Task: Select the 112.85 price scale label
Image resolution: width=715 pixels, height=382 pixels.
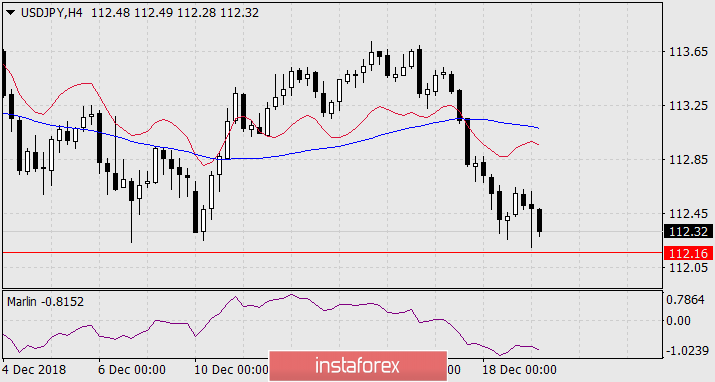Action: [688, 160]
